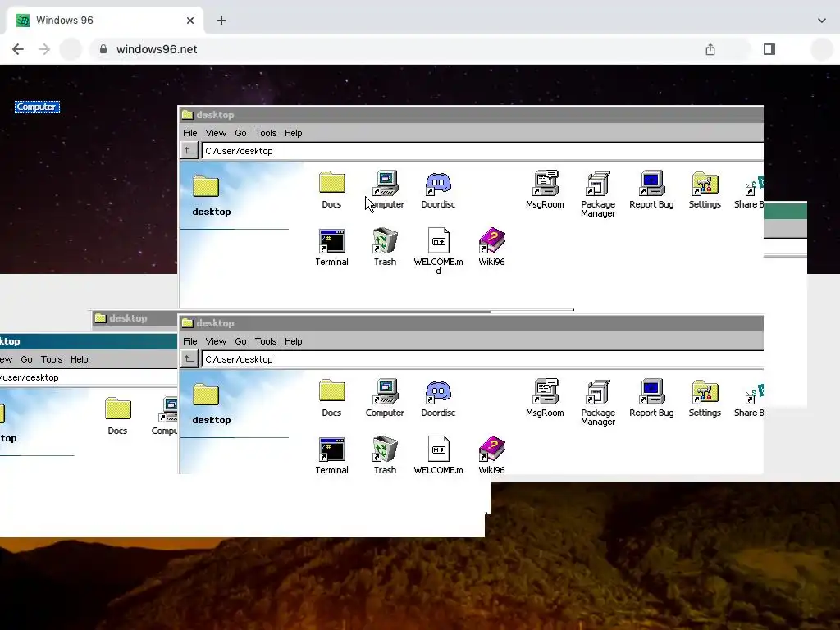Open Wiki96 icon in lower desktop window
The image size is (840, 630).
tap(492, 455)
